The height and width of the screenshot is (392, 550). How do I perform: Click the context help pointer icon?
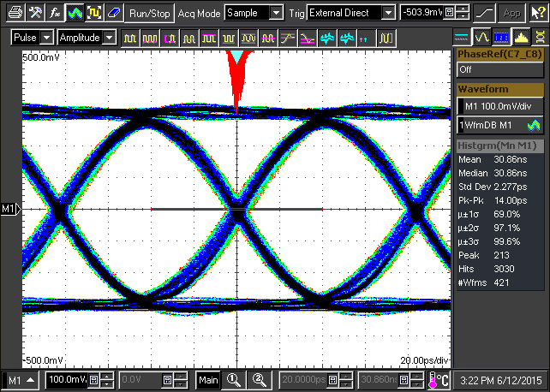coord(538,14)
